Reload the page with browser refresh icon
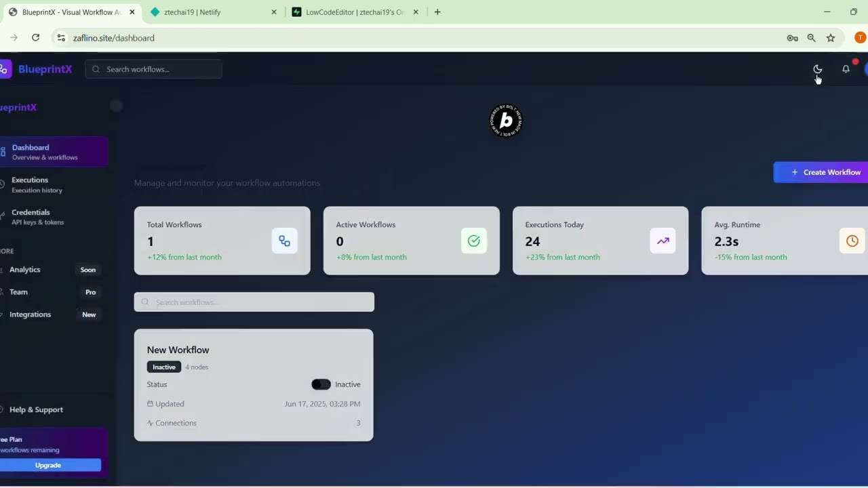Viewport: 868px width, 488px height. click(x=35, y=38)
